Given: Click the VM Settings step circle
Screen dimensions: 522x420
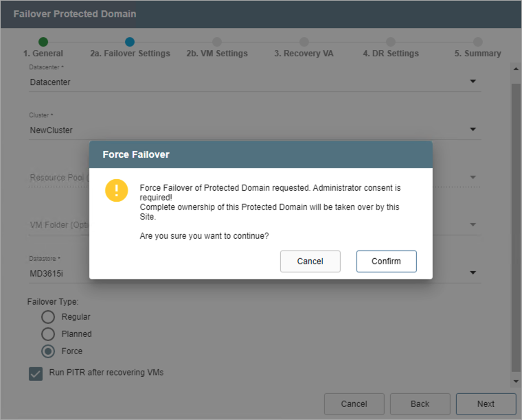Looking at the screenshot, I should pos(217,42).
